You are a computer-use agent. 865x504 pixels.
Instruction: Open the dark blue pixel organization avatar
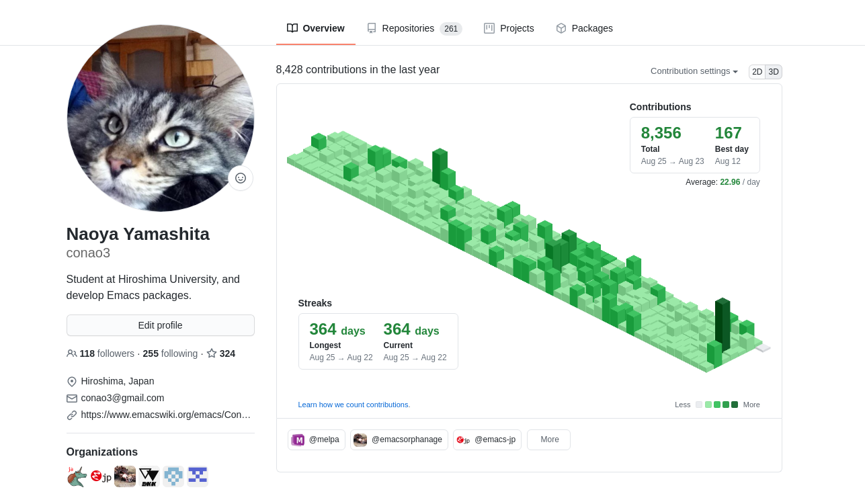coord(198,476)
